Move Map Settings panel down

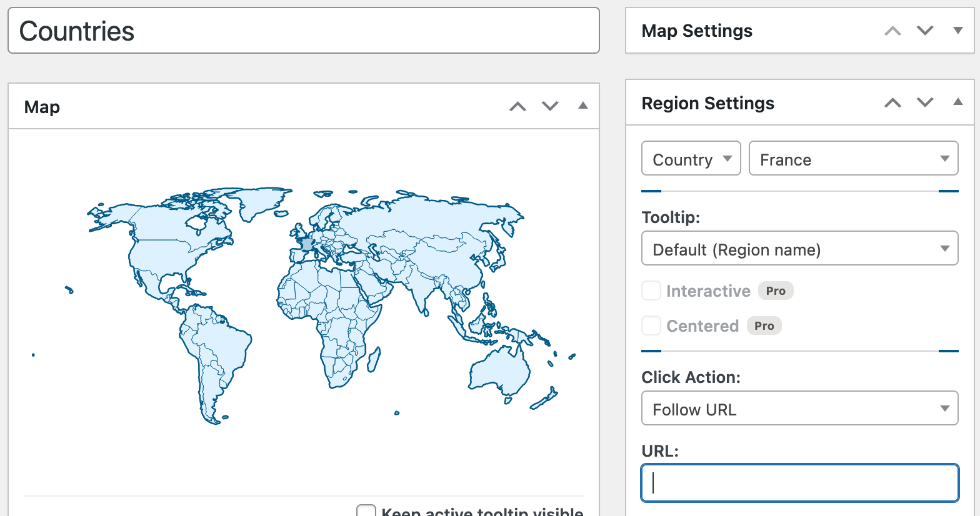click(925, 31)
